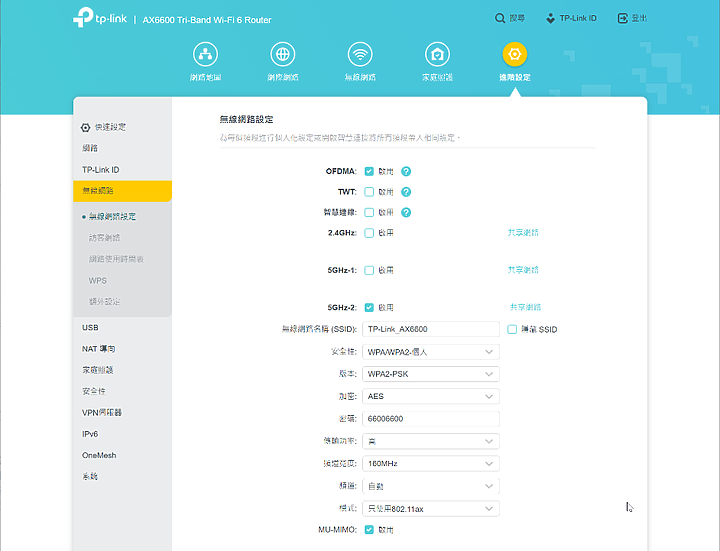Click the Quick Setup gear icon in sidebar
Viewport: 720px width, 551px height.
tap(85, 128)
